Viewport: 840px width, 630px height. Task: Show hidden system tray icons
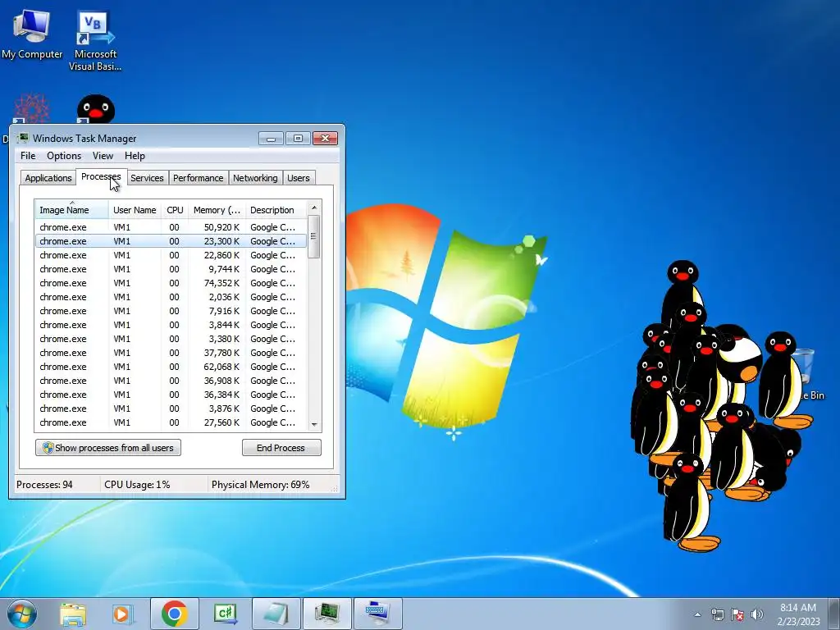pyautogui.click(x=697, y=614)
